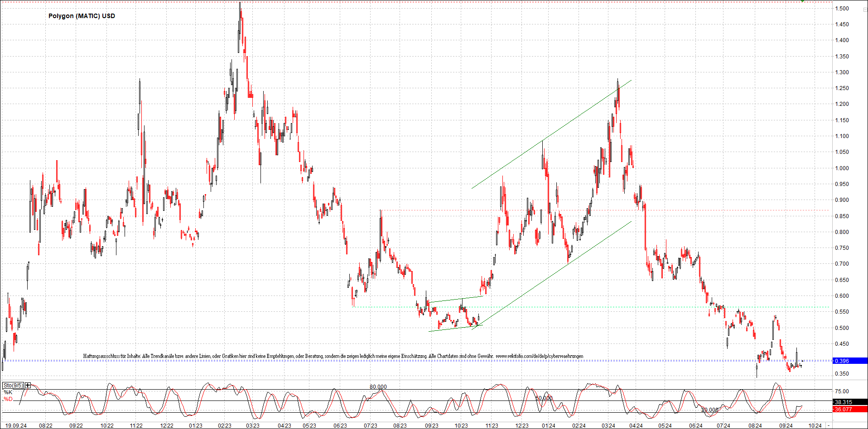This screenshot has width=868, height=429.
Task: Click the 10|24 time axis label
Action: 815,426
